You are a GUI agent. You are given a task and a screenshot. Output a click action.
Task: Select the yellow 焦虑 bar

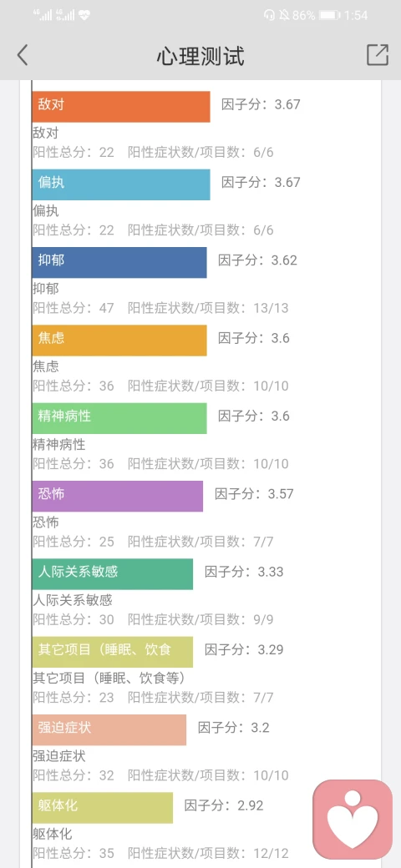coord(119,341)
